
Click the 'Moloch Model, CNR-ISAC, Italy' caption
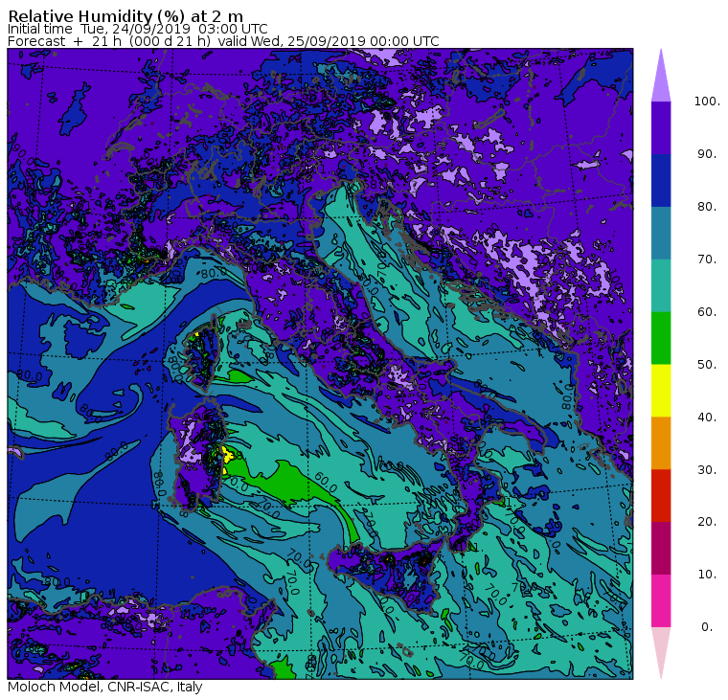[x=105, y=687]
